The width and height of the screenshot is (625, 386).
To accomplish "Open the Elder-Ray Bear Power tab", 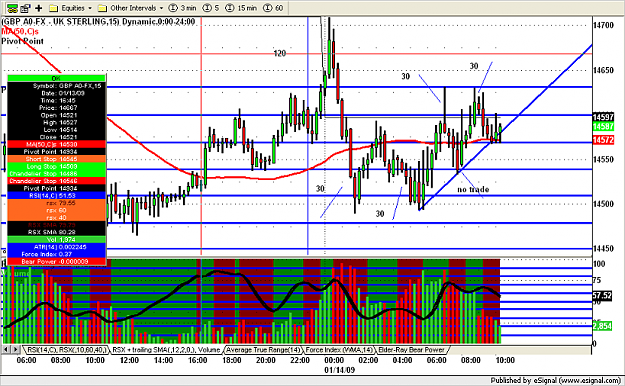I will [x=412, y=350].
